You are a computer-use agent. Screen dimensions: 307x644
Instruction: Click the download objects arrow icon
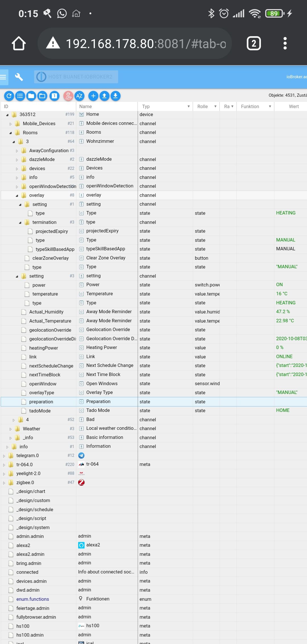pyautogui.click(x=115, y=96)
